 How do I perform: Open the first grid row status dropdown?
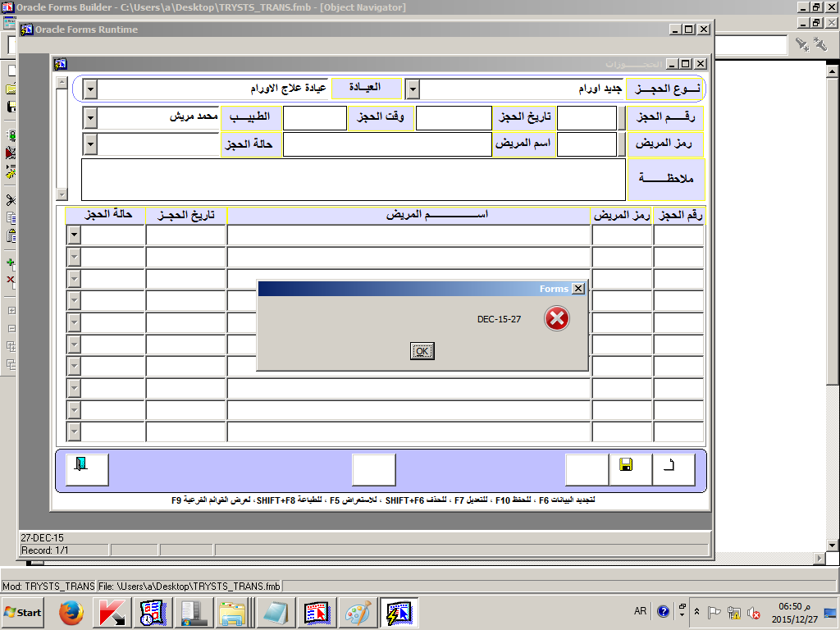[x=74, y=235]
